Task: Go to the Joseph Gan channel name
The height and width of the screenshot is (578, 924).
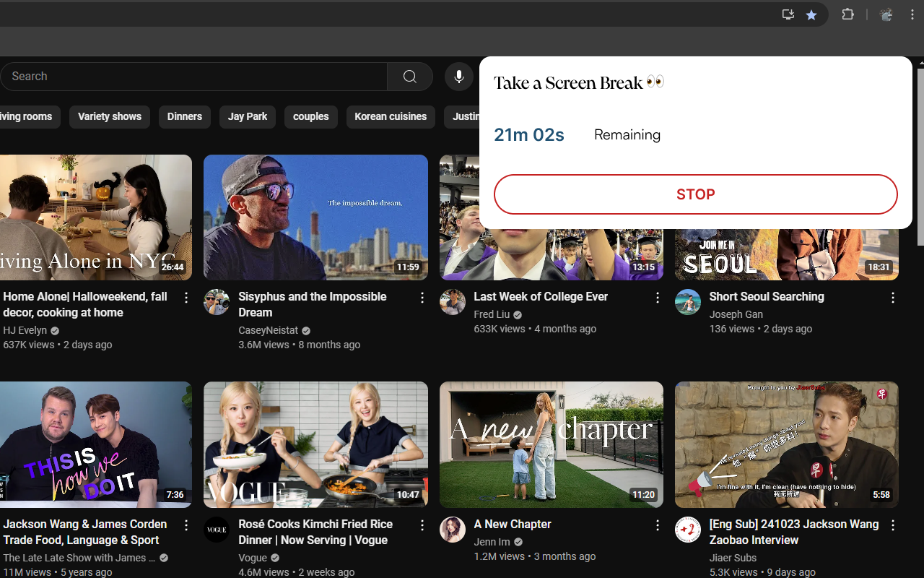Action: pyautogui.click(x=736, y=314)
